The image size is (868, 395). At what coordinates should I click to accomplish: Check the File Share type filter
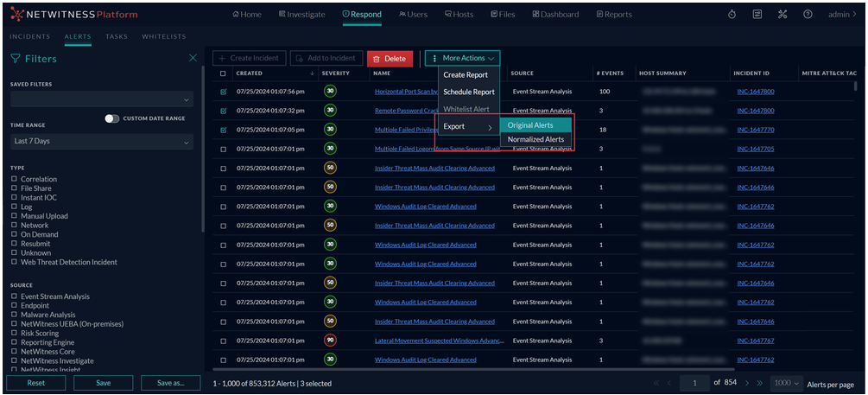(13, 188)
